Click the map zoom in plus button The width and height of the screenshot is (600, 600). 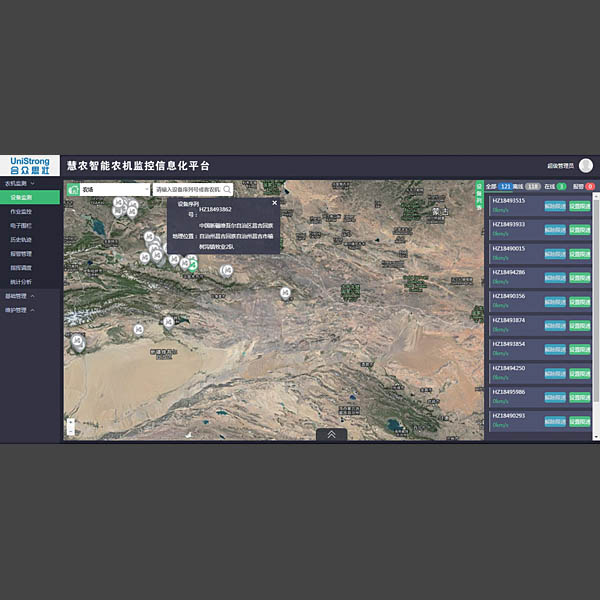tap(71, 422)
